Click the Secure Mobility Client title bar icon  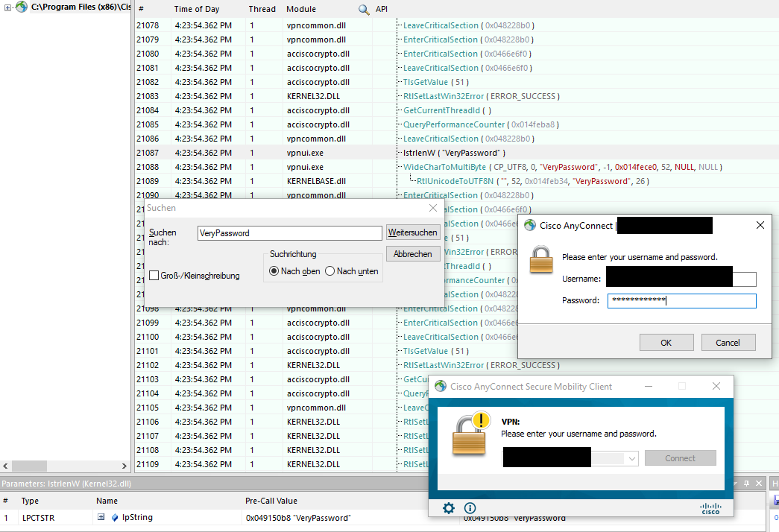pyautogui.click(x=441, y=387)
